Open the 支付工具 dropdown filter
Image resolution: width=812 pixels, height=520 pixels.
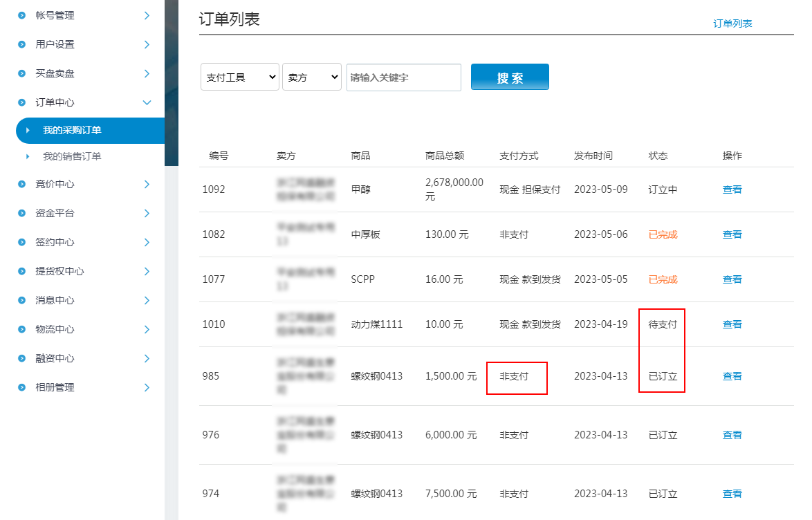[x=239, y=77]
